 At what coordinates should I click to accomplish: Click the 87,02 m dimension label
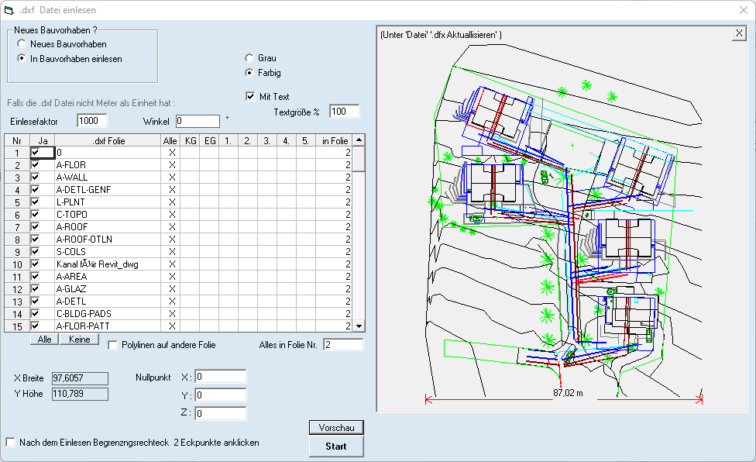tap(568, 393)
